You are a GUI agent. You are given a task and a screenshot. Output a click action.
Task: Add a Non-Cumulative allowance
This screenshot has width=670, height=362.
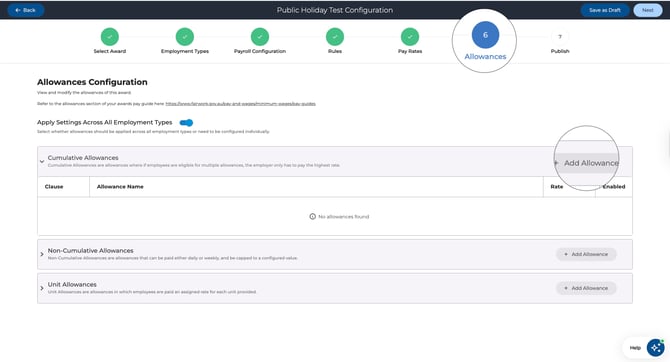click(586, 254)
